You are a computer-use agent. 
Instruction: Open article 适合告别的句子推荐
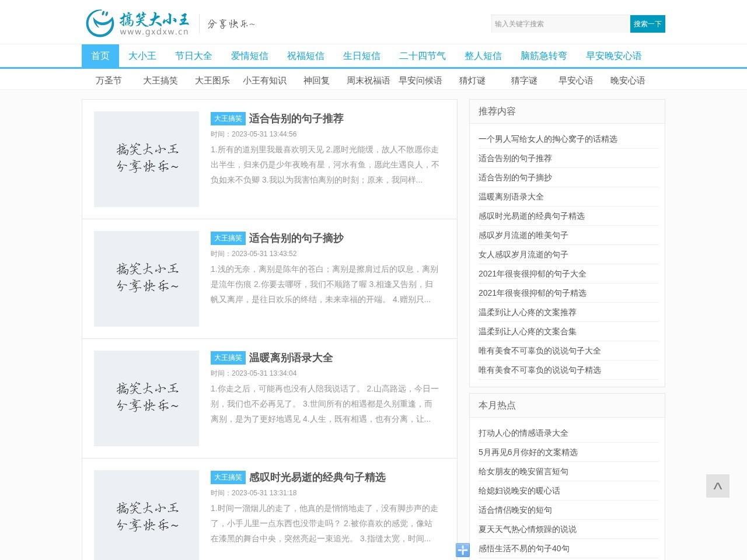coord(296,118)
